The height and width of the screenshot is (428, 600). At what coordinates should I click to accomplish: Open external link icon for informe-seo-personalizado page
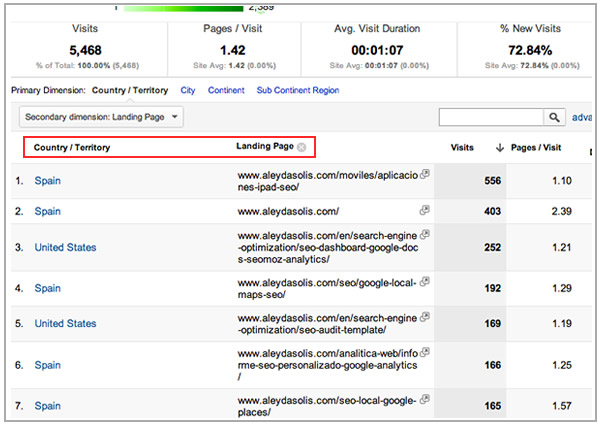click(x=425, y=358)
